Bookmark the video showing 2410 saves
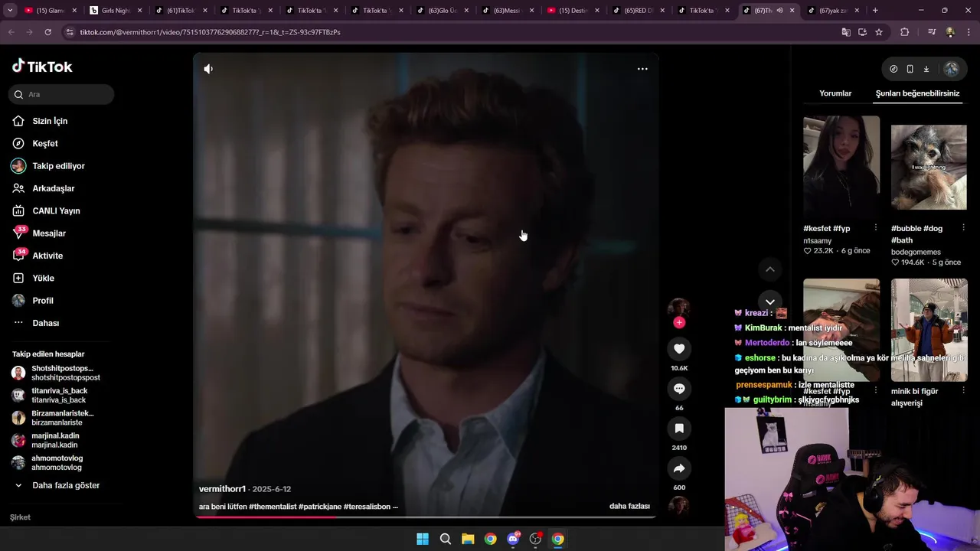Image resolution: width=980 pixels, height=551 pixels. (679, 429)
